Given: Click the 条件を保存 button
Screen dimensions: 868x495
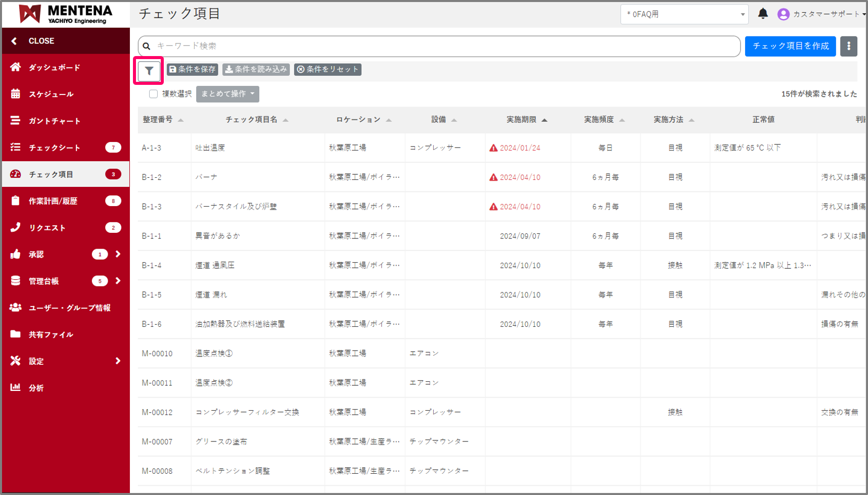Looking at the screenshot, I should tap(193, 69).
